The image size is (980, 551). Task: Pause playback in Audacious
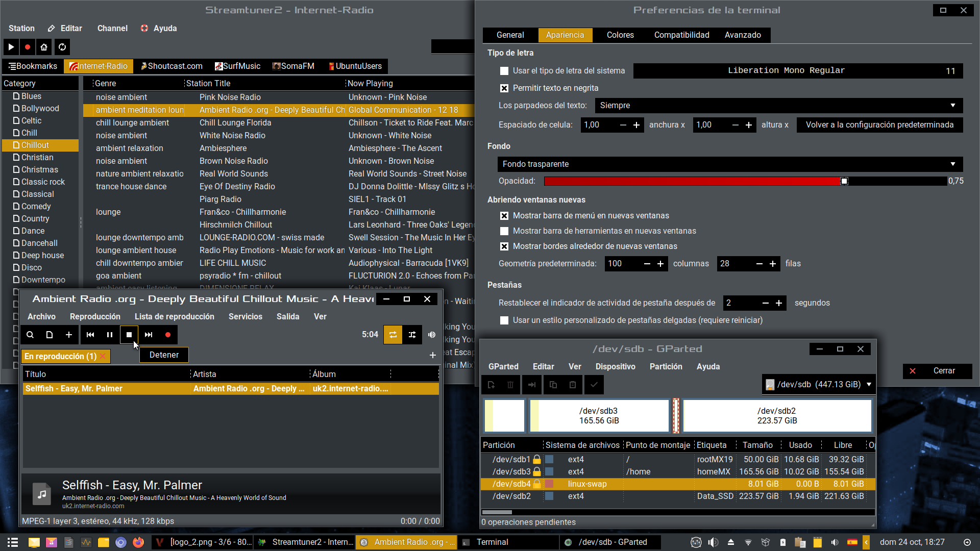coord(110,335)
